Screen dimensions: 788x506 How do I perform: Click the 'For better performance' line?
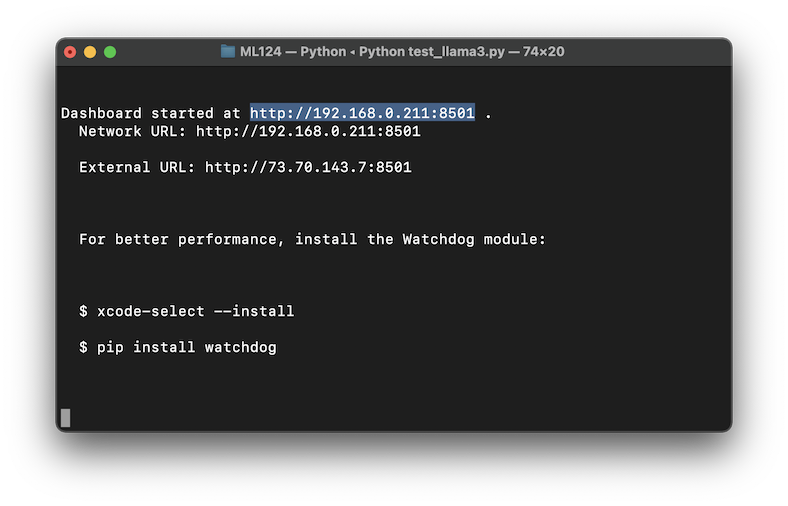(312, 239)
